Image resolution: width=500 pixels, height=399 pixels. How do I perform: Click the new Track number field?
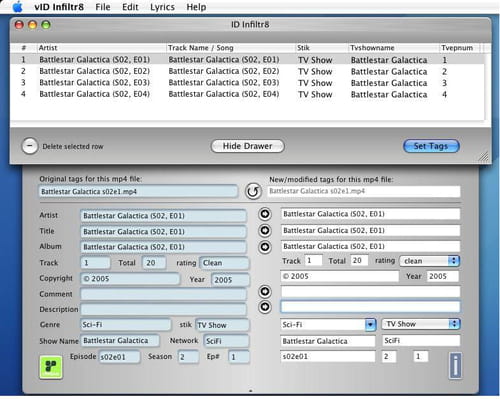click(x=313, y=260)
